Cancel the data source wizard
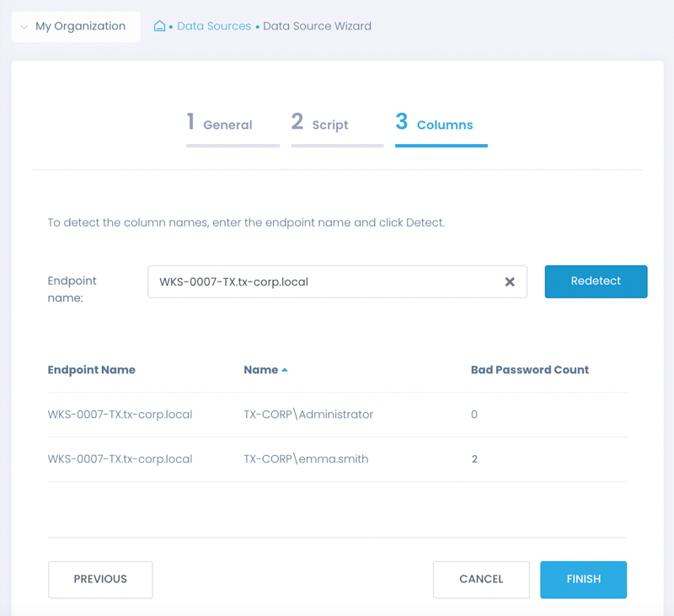Image resolution: width=674 pixels, height=616 pixels. 481,580
